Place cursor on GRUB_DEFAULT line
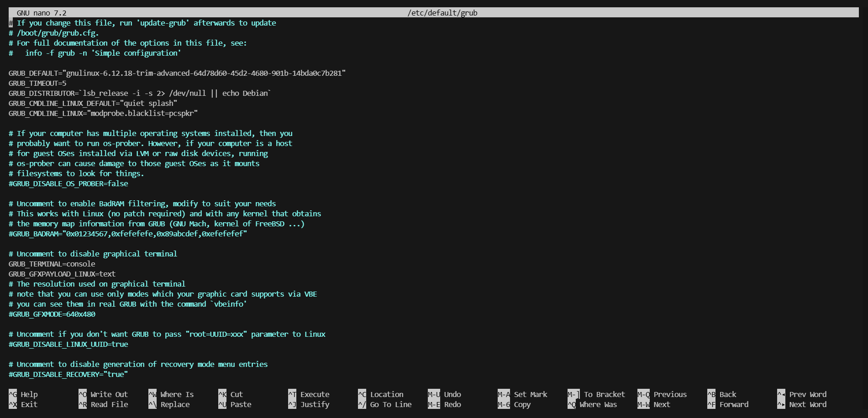 (177, 73)
